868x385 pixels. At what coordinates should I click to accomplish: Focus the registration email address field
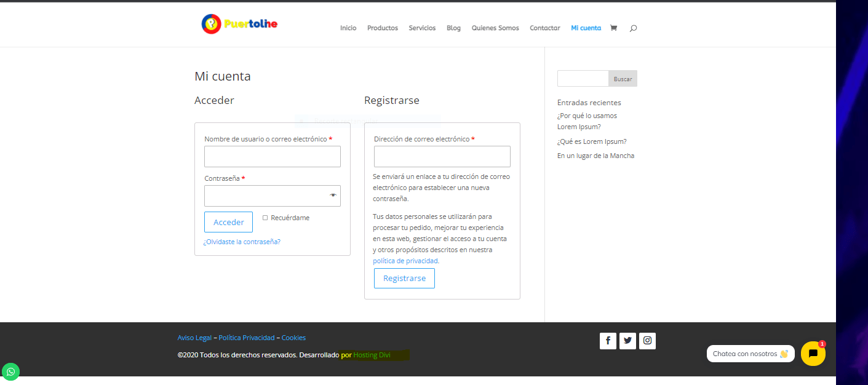442,156
